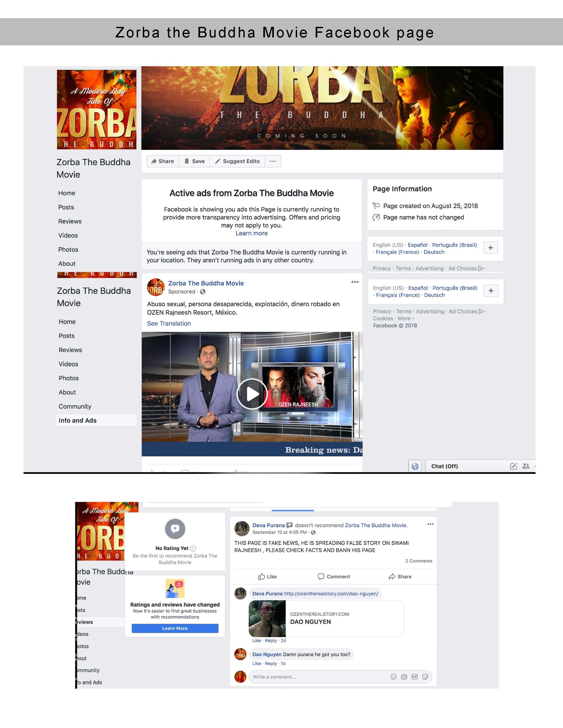The width and height of the screenshot is (563, 728).
Task: Click the blue Learn More button
Action: point(175,628)
